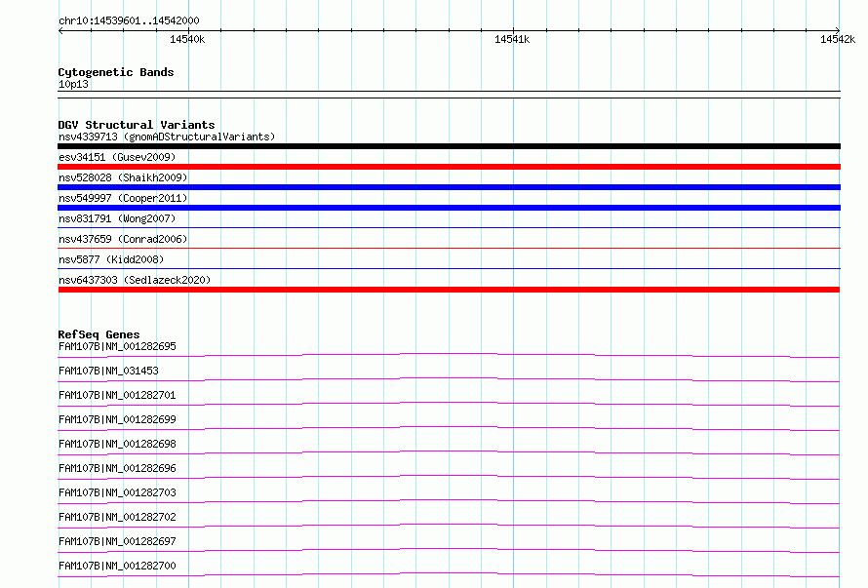Viewport: 868px width, 588px height.
Task: Select FAM107B|NM_001282696 transcript label
Action: coord(117,468)
